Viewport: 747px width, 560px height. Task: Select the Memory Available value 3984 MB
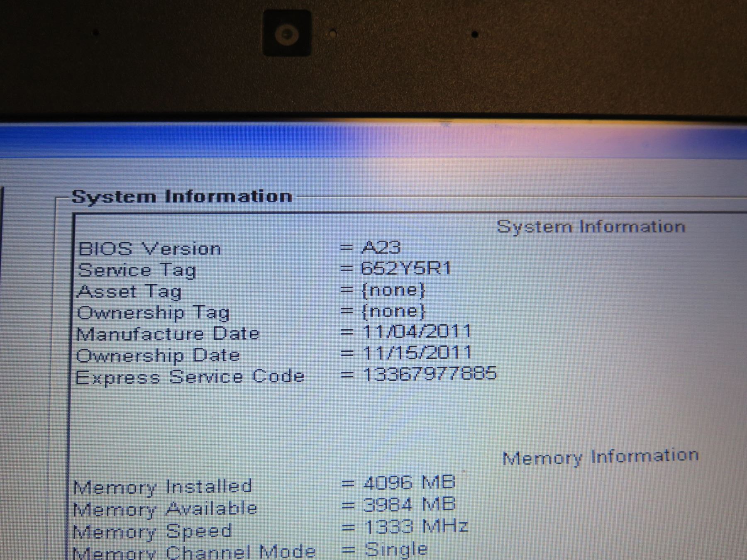pos(409,504)
